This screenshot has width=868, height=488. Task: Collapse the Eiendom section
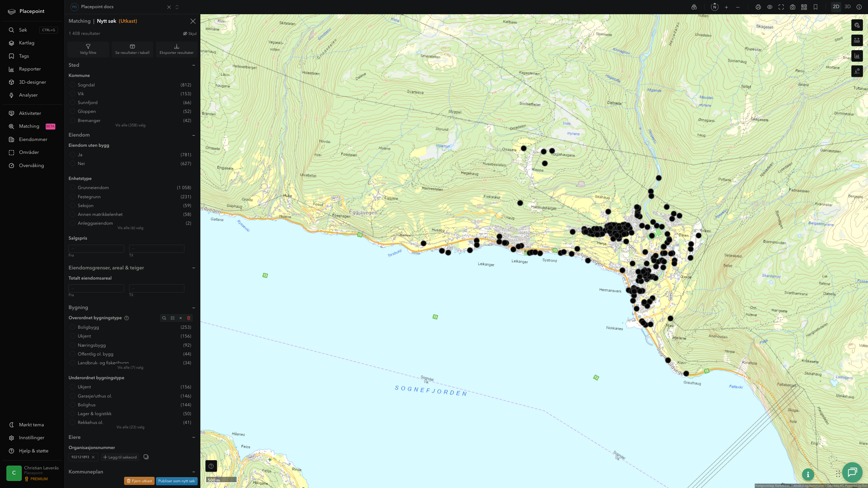coord(194,135)
